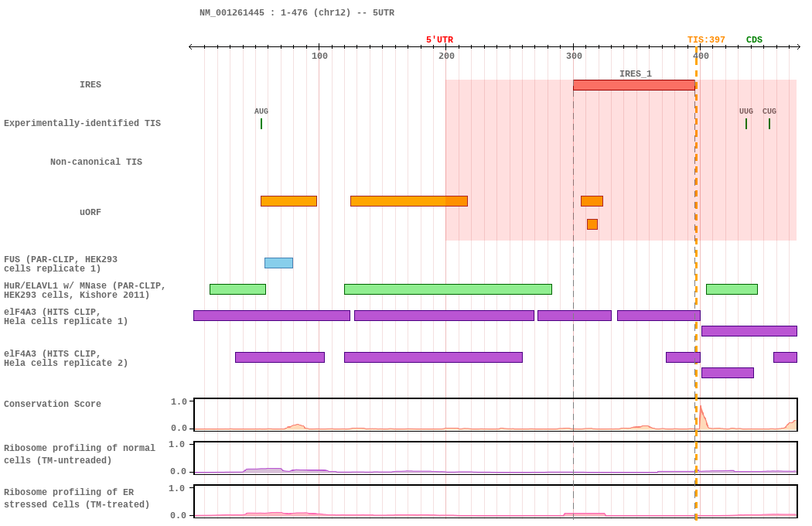Click the NM_001261445 transcript title
Screen dimensions: 812x526
click(296, 13)
